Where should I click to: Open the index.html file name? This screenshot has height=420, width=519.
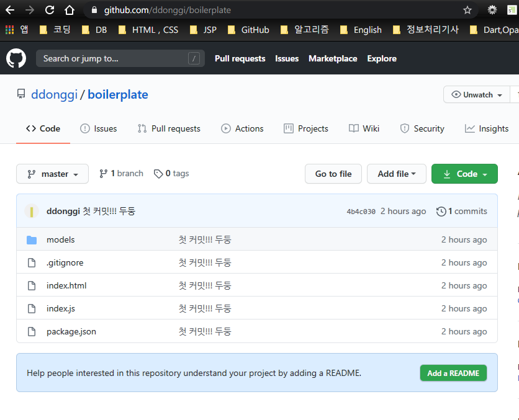[x=66, y=285]
